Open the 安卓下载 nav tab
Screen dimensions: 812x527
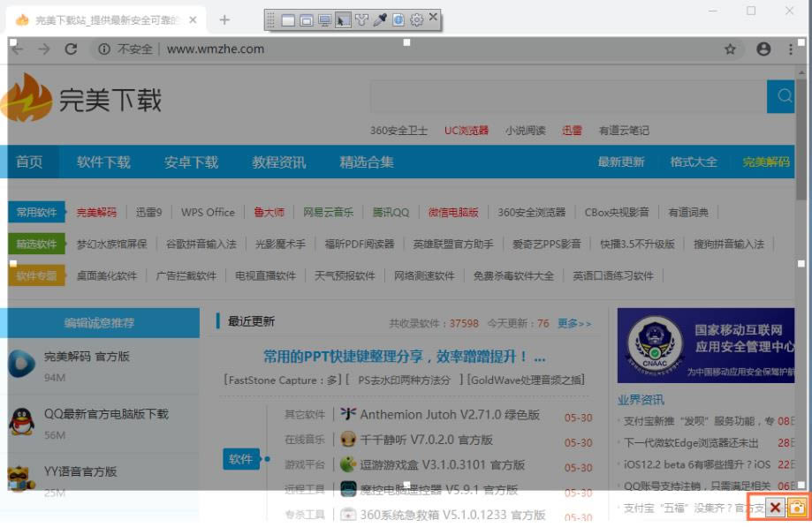click(x=191, y=162)
